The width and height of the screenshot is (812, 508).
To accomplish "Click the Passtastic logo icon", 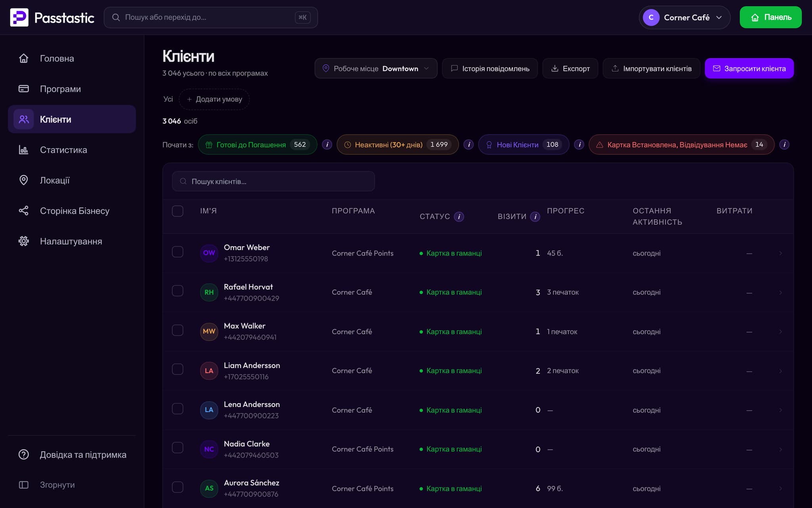I will click(19, 17).
